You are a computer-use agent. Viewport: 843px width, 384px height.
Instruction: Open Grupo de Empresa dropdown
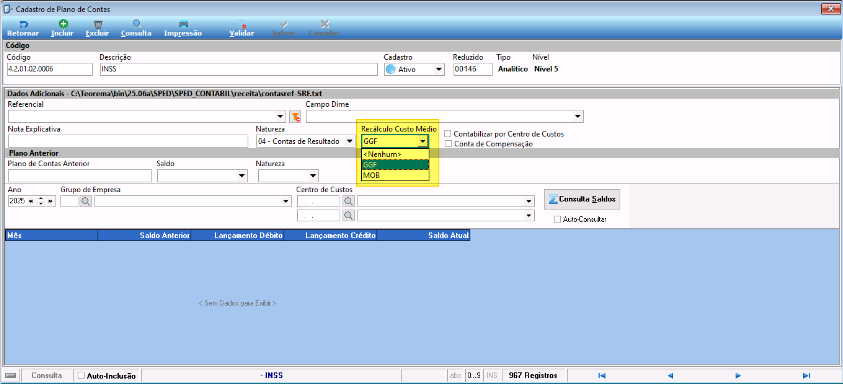(x=285, y=201)
